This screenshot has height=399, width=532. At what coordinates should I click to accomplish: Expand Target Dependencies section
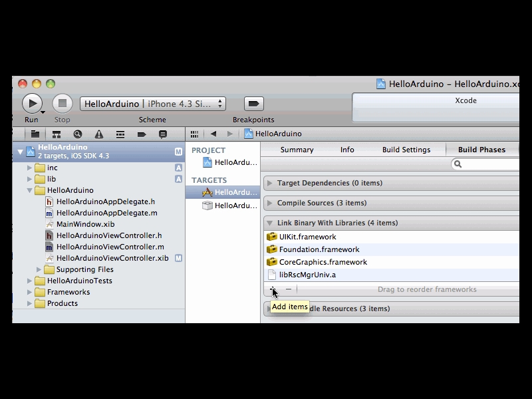coord(270,184)
